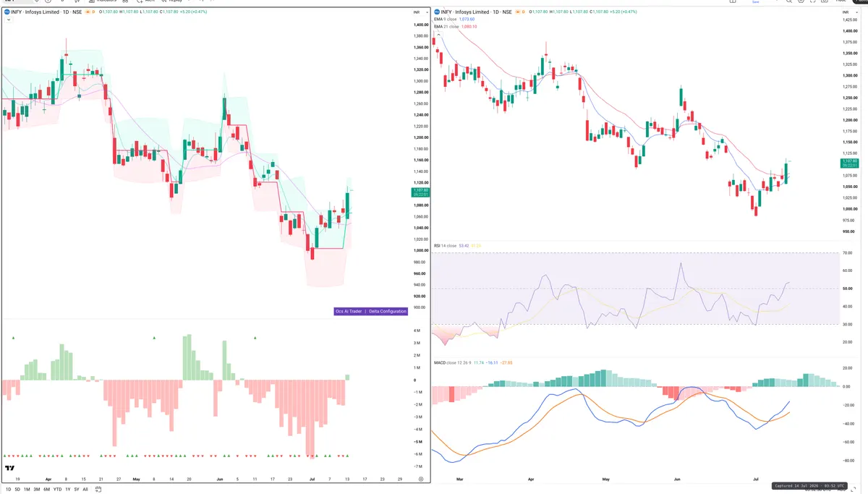Click Mar on right chart time axis
The height and width of the screenshot is (494, 868).
(x=460, y=479)
